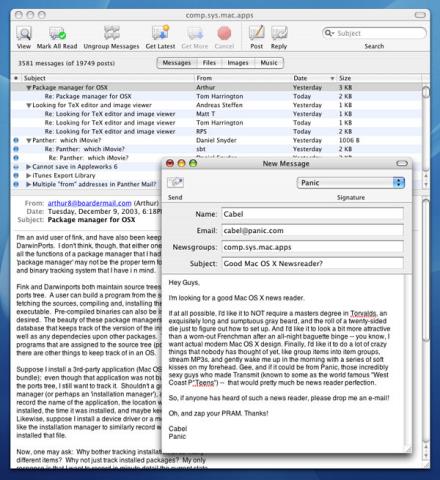The image size is (440, 480).
Task: Open the Panic signature dropdown
Action: (351, 183)
